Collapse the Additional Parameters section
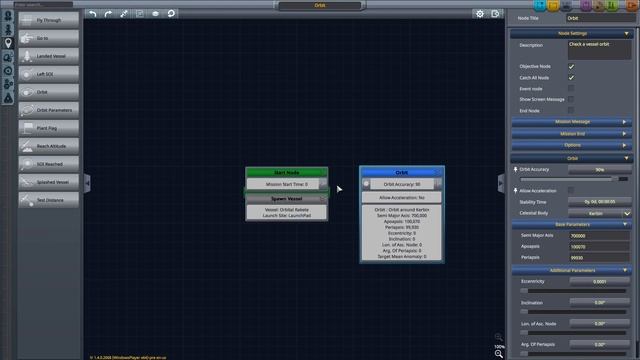 (x=572, y=270)
